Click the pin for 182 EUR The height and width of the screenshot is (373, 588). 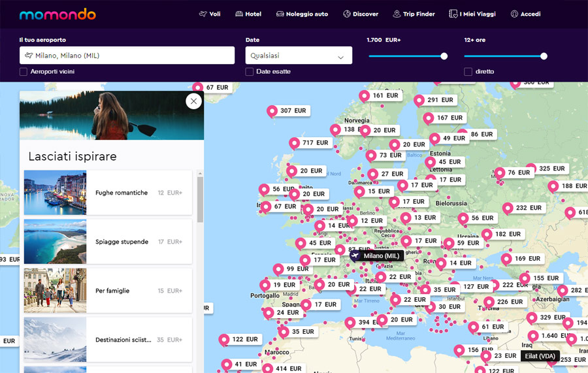click(487, 235)
